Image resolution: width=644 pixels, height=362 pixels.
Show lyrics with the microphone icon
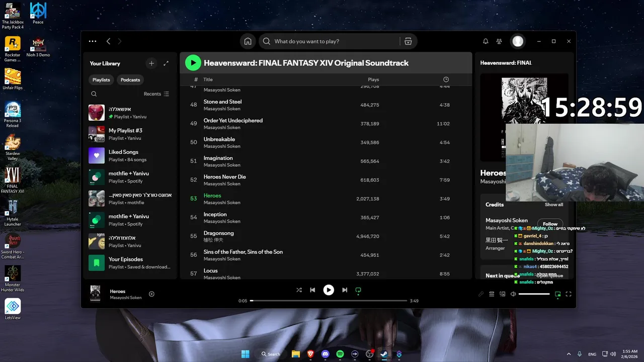(x=481, y=294)
